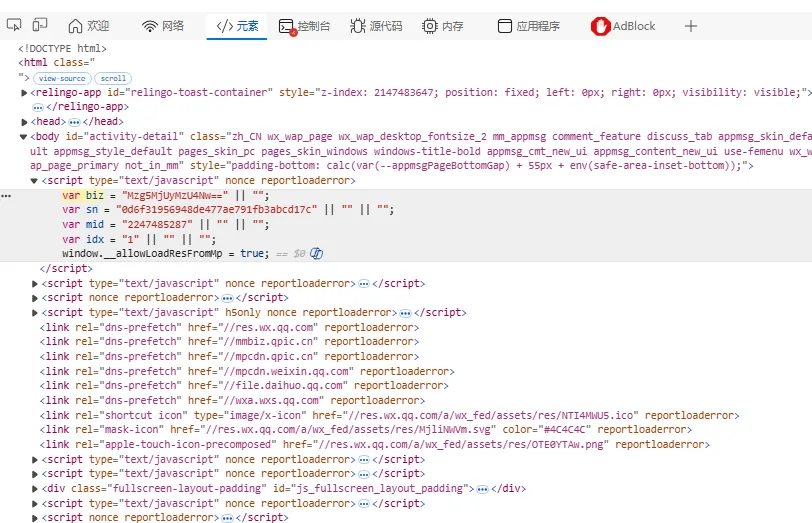
Task: Show ellipsis content of head element
Action: pyautogui.click(x=75, y=122)
